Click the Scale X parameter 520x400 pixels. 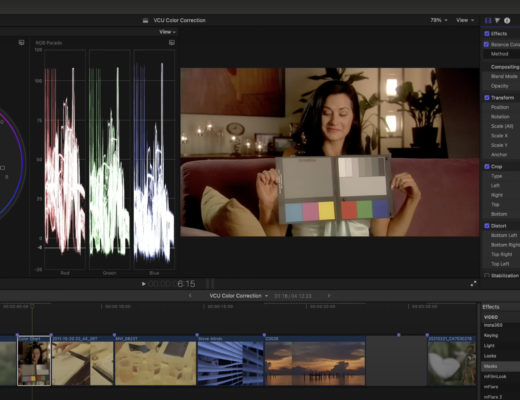pyautogui.click(x=499, y=136)
